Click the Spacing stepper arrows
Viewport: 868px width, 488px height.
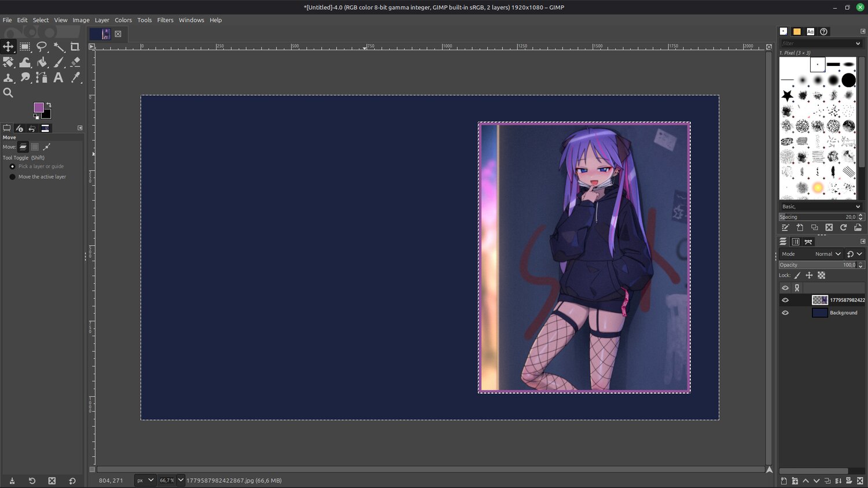860,217
